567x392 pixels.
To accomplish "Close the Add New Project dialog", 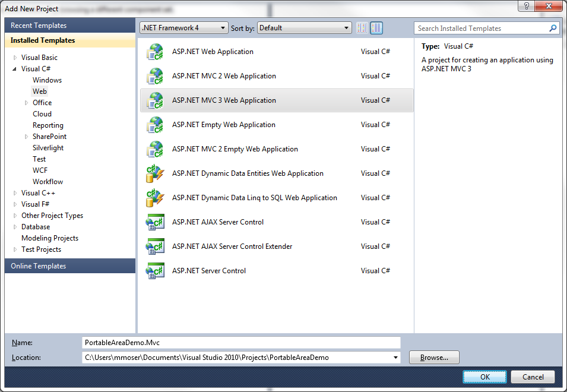I will pyautogui.click(x=549, y=6).
